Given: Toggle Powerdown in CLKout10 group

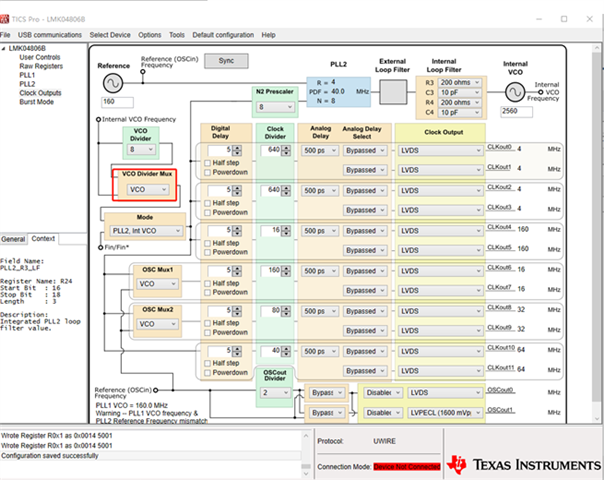Looking at the screenshot, I should coord(208,373).
